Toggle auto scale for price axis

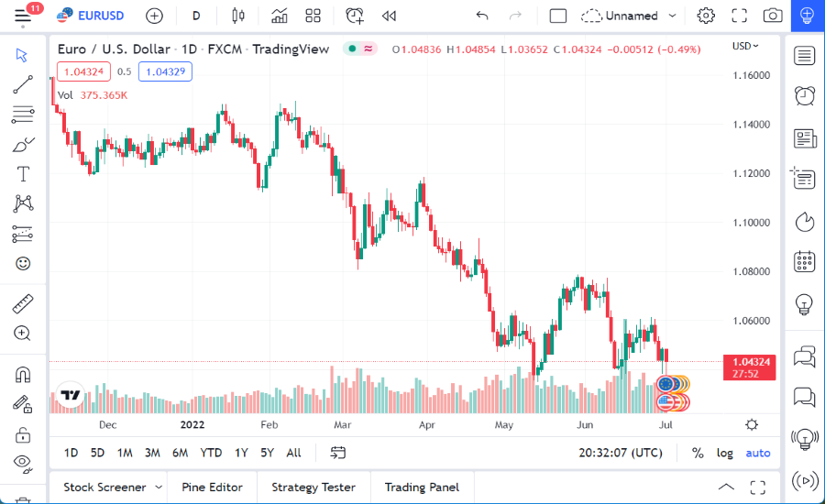(758, 453)
